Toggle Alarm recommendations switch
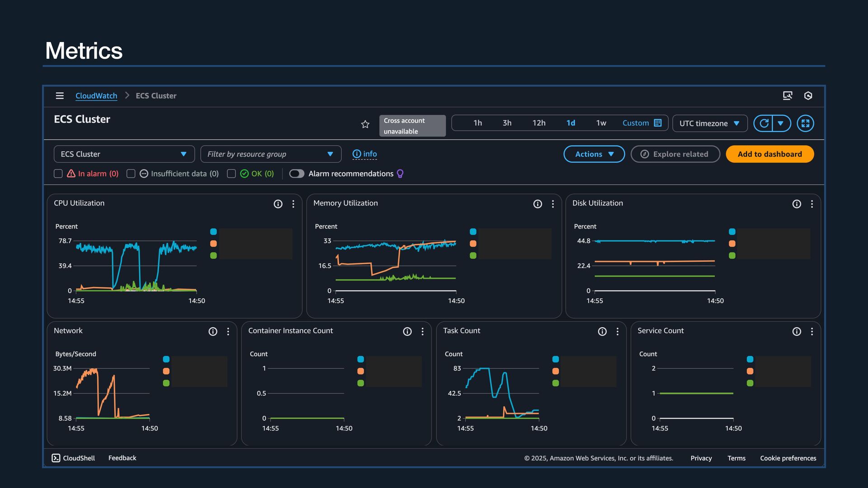Viewport: 868px width, 488px height. 297,174
